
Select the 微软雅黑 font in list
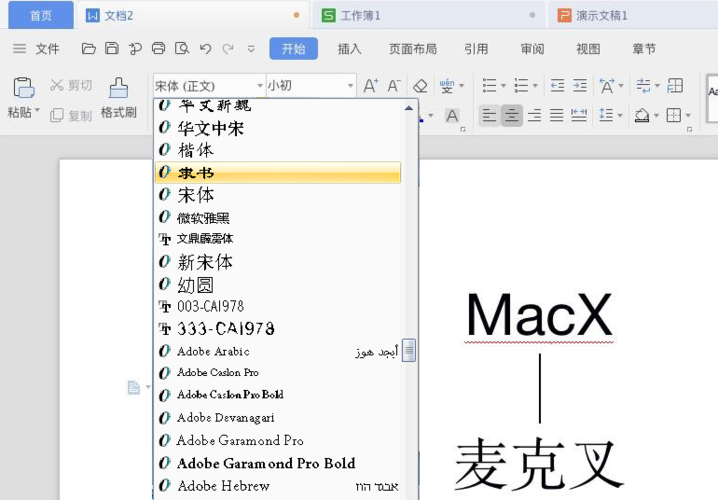278,217
